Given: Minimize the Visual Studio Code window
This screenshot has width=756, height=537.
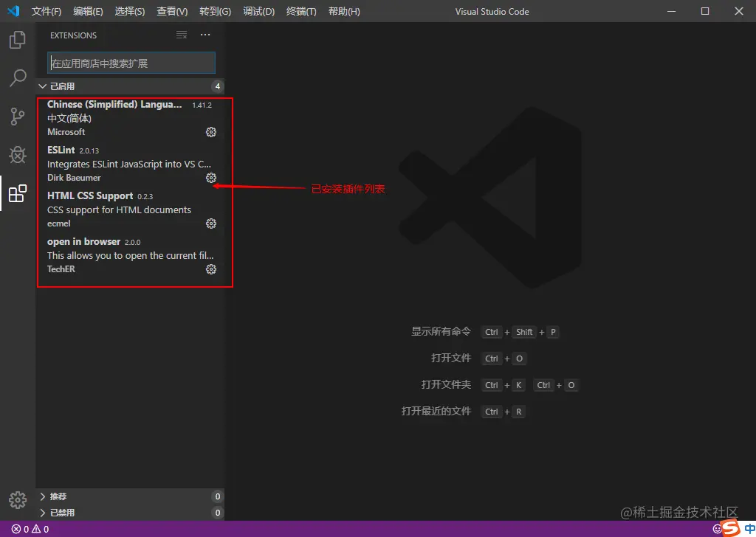Looking at the screenshot, I should [x=671, y=11].
